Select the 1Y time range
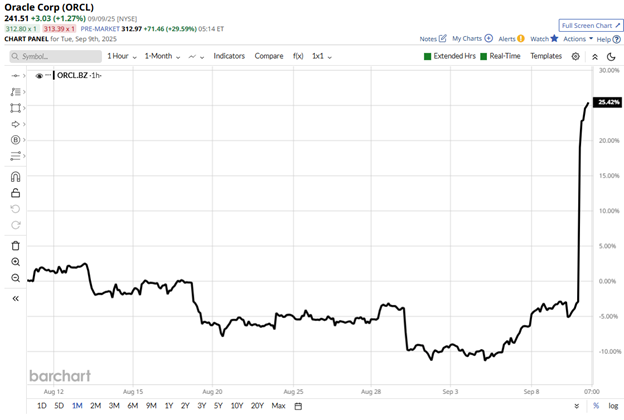The width and height of the screenshot is (624, 420). tap(168, 406)
